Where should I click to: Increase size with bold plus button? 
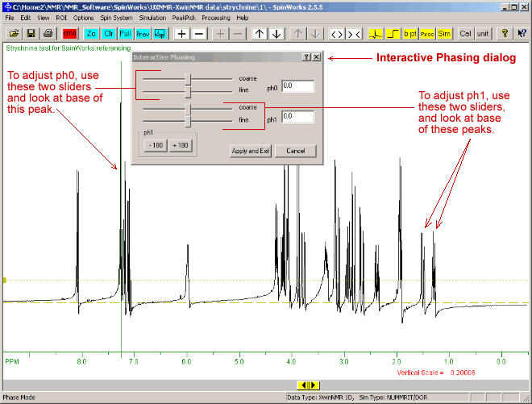(x=181, y=34)
